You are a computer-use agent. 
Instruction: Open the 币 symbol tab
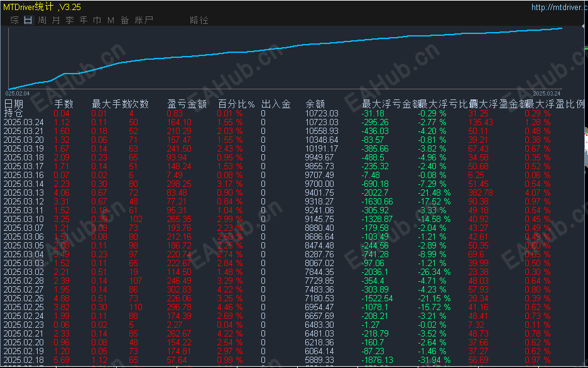97,20
